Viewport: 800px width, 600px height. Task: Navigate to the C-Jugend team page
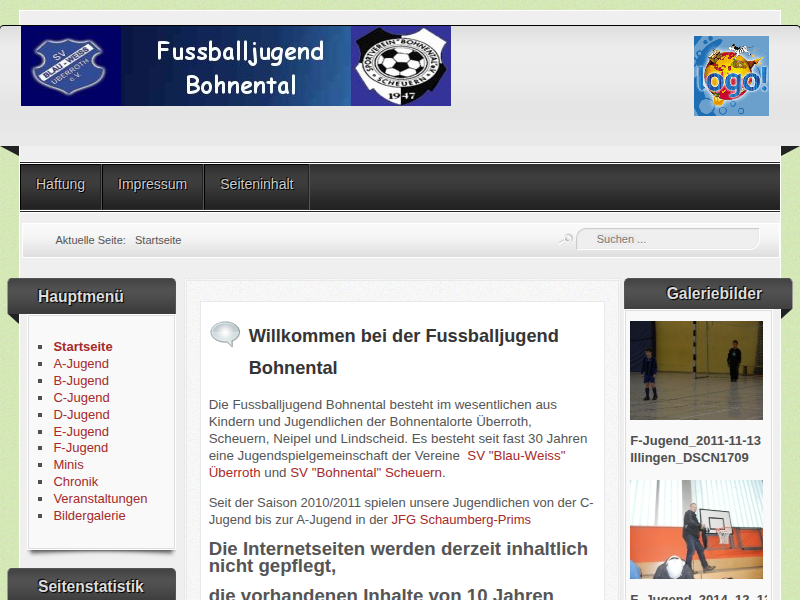[81, 398]
